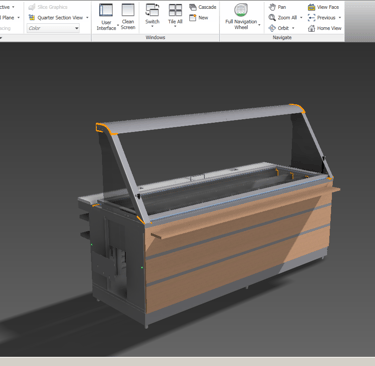Image resolution: width=375 pixels, height=366 pixels.
Task: Expand the Tile All dropdown arrow
Action: pyautogui.click(x=175, y=27)
